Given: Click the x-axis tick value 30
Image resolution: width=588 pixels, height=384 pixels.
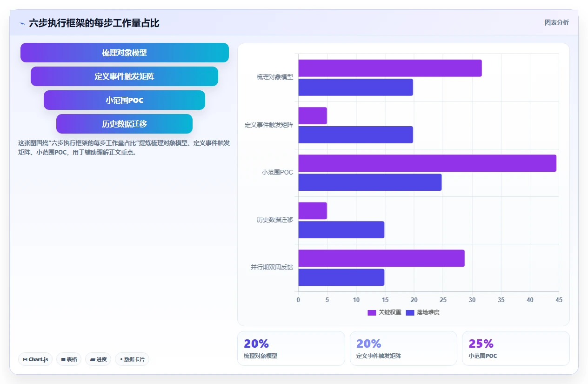Looking at the screenshot, I should [x=472, y=300].
